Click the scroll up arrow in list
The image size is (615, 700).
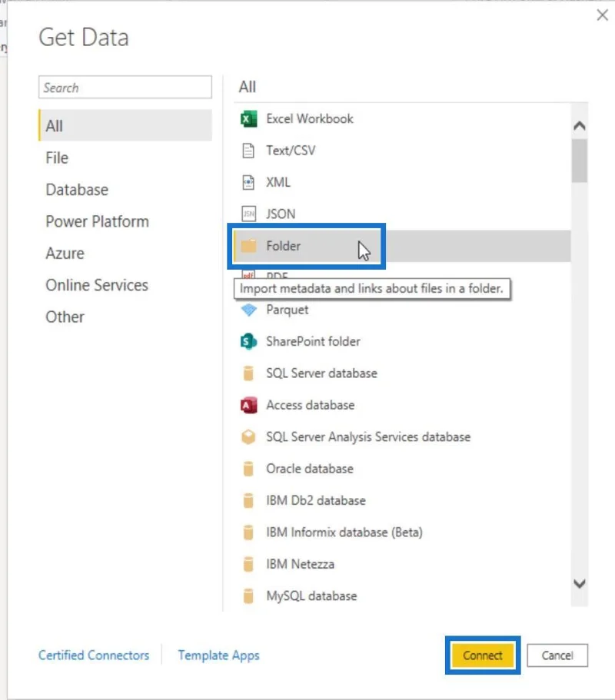pos(580,126)
